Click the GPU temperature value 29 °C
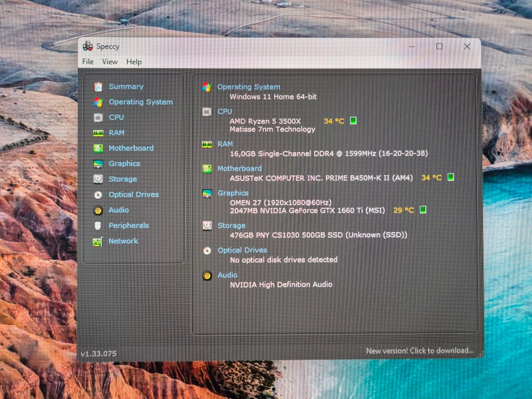The height and width of the screenshot is (399, 532). click(404, 211)
